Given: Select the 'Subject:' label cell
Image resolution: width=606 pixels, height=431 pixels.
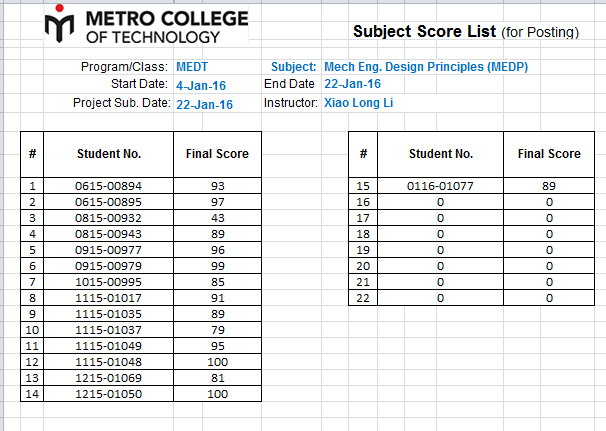Looking at the screenshot, I should 294,67.
